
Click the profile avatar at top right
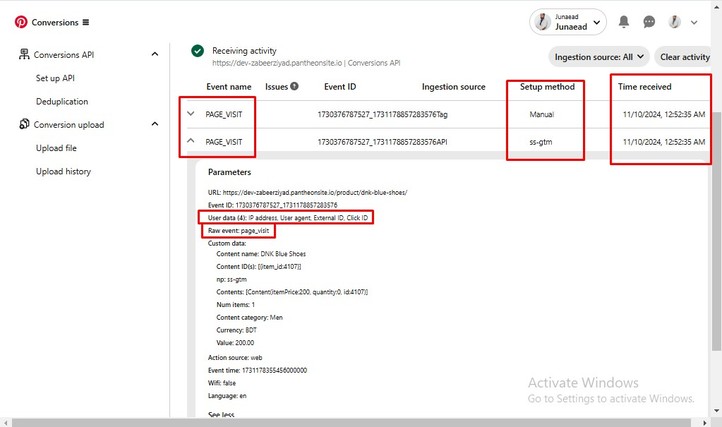pyautogui.click(x=674, y=22)
